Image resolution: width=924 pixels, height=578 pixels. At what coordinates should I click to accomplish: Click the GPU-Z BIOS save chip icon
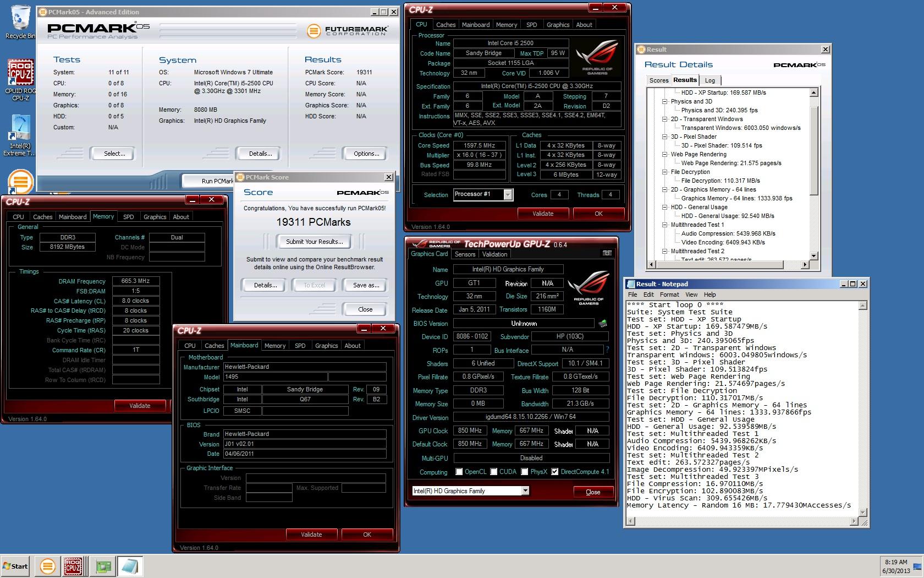[603, 324]
